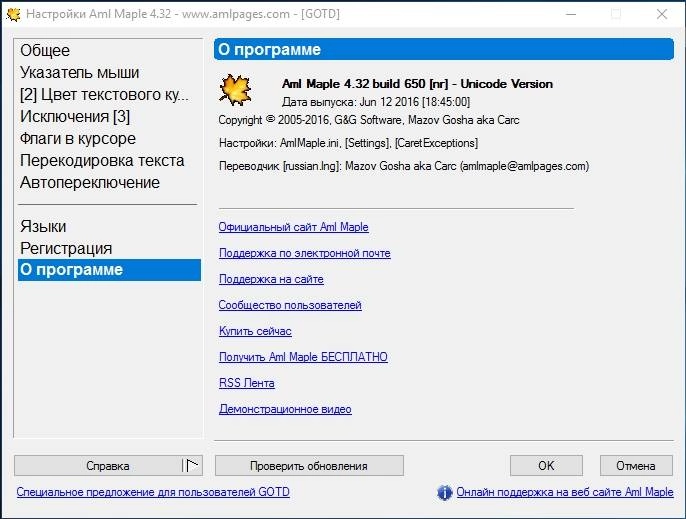Open Получить Aml Maple БЕСПЛАТНО link
686x519 pixels.
[x=303, y=357]
